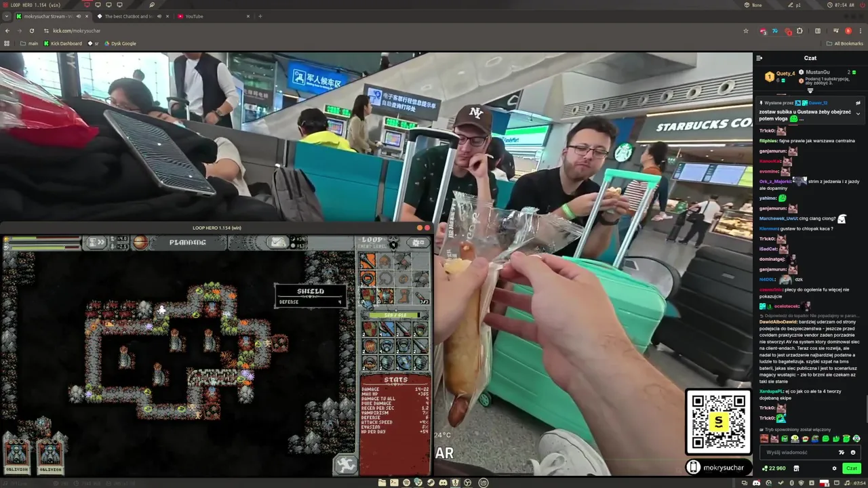
Task: Click the STATS panel header
Action: click(x=396, y=380)
